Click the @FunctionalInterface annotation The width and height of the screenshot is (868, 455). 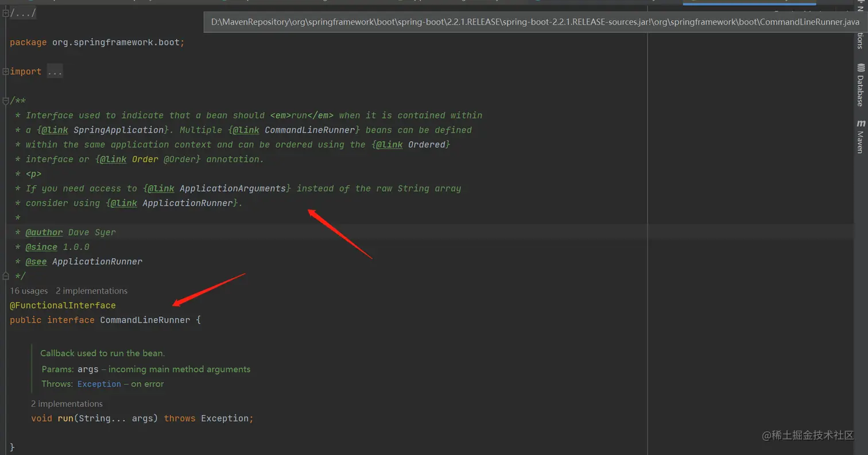pos(63,306)
